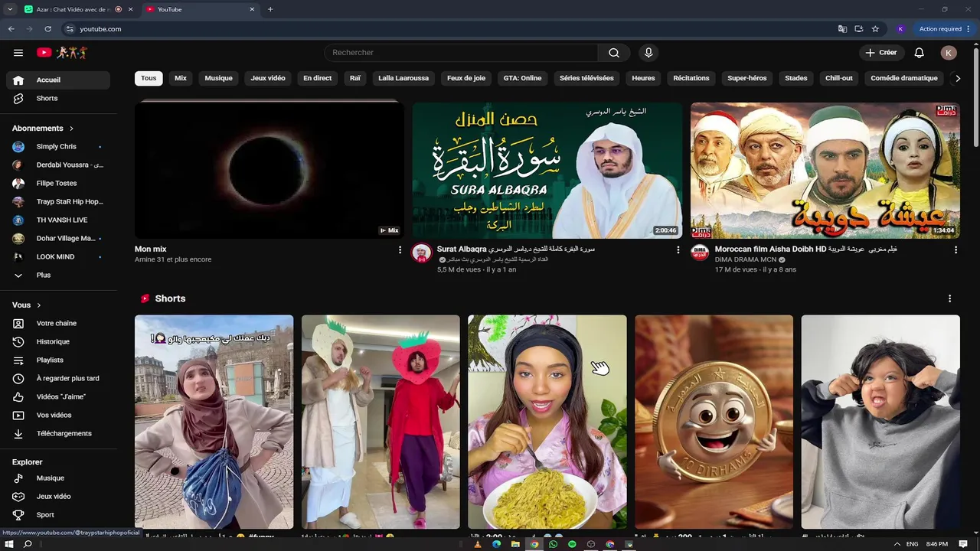Open Historique in the sidebar
The width and height of the screenshot is (980, 551).
(x=58, y=341)
